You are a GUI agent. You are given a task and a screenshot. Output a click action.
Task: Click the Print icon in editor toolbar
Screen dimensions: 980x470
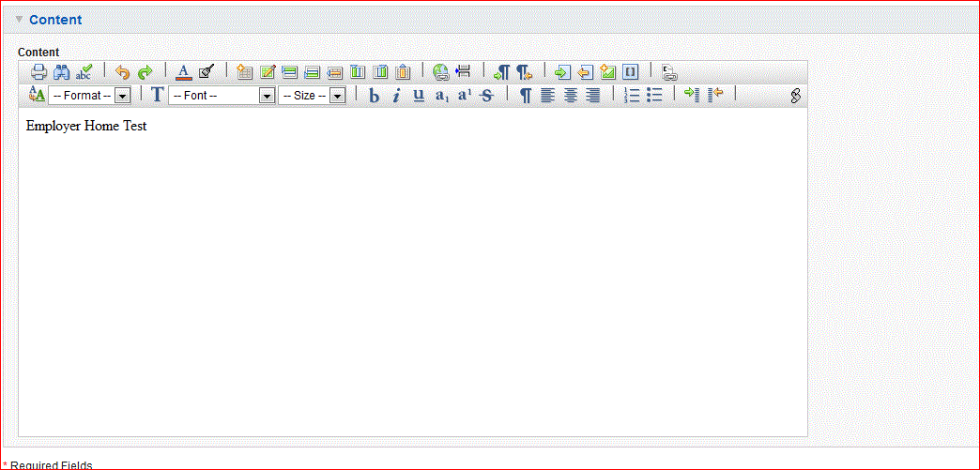[38, 72]
